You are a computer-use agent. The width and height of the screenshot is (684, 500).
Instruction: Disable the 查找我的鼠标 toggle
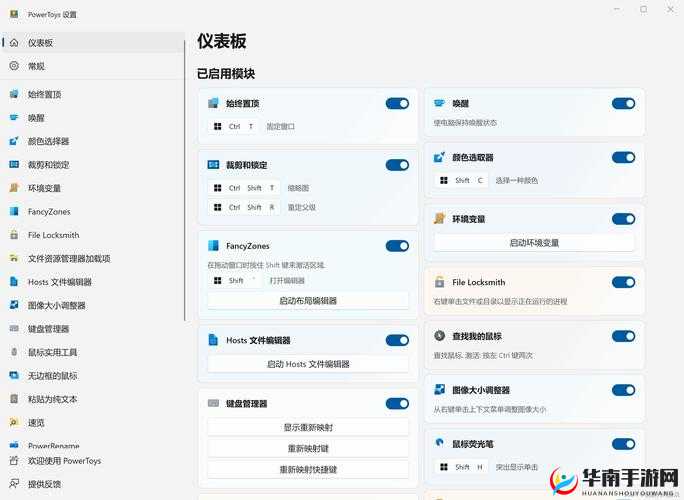[623, 336]
